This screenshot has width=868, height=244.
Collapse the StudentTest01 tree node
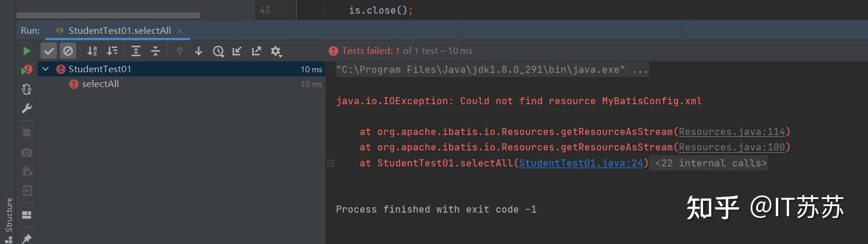pyautogui.click(x=46, y=69)
